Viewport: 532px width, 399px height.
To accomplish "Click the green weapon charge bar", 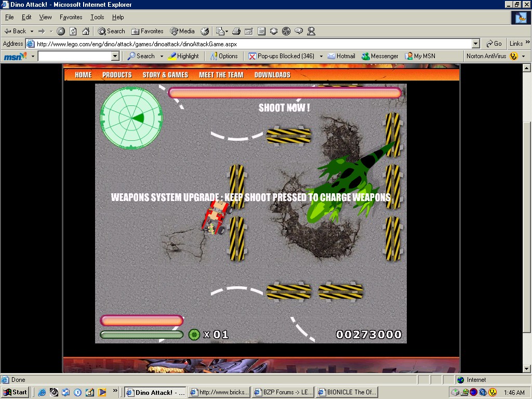I will point(142,335).
